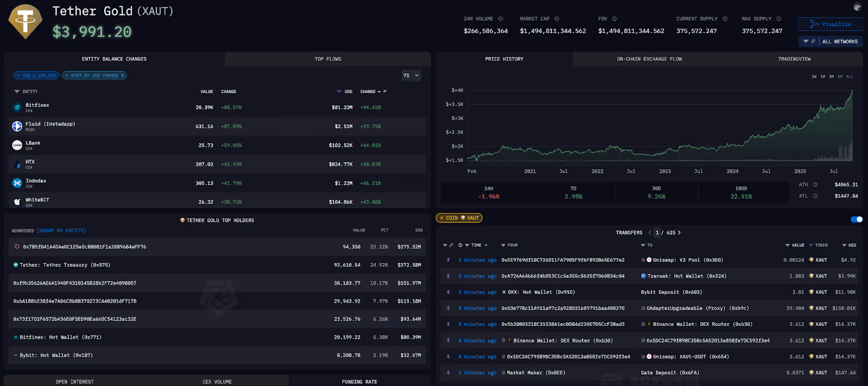Select the 1Y chart range
The width and height of the screenshot is (868, 386).
[840, 77]
